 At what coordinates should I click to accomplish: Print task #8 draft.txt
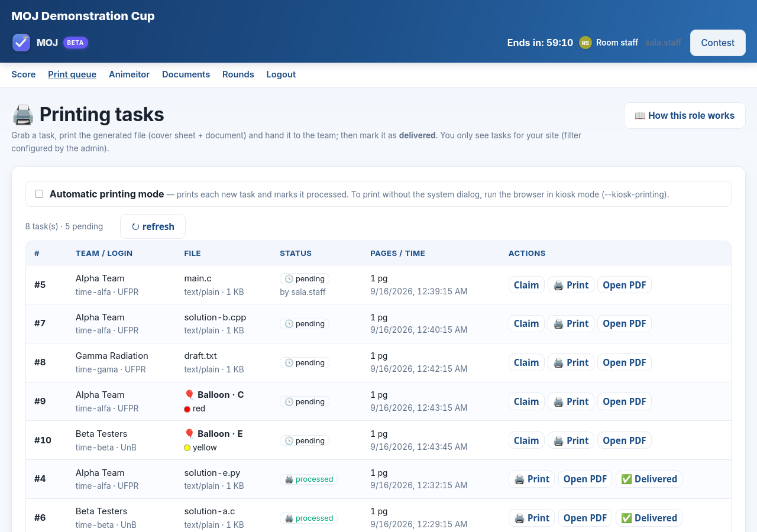tap(571, 362)
